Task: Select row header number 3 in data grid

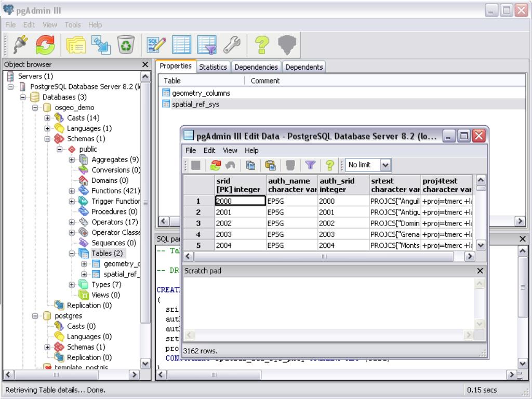Action: [198, 223]
